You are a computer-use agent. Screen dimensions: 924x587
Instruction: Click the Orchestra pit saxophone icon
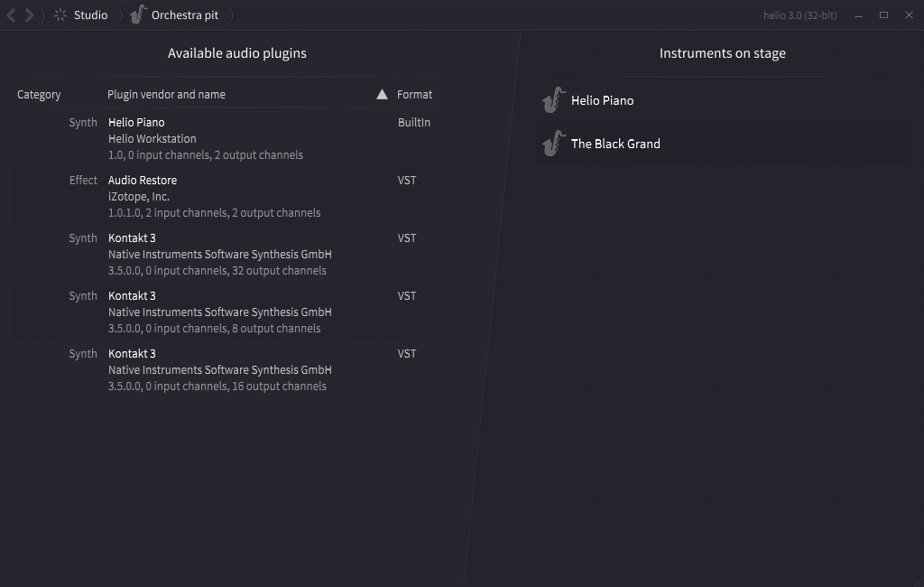pyautogui.click(x=138, y=14)
